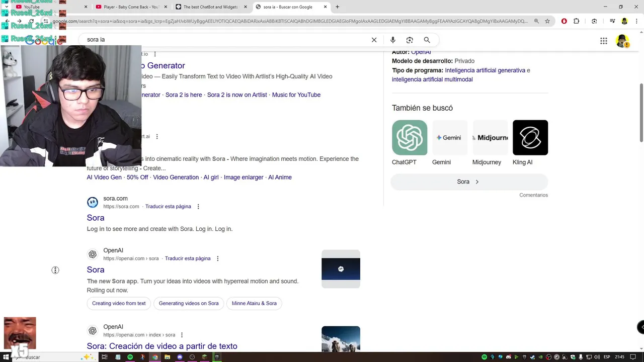Follow the 'inteligencia artificial multimodal' link

point(432,79)
